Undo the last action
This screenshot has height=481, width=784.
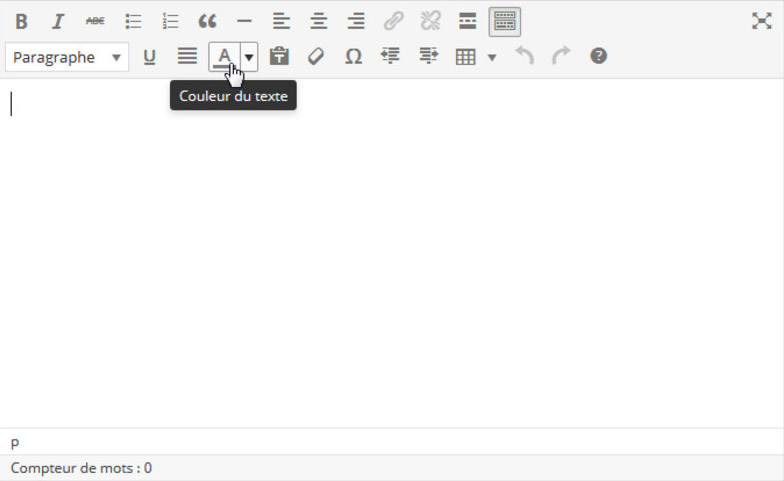point(524,56)
